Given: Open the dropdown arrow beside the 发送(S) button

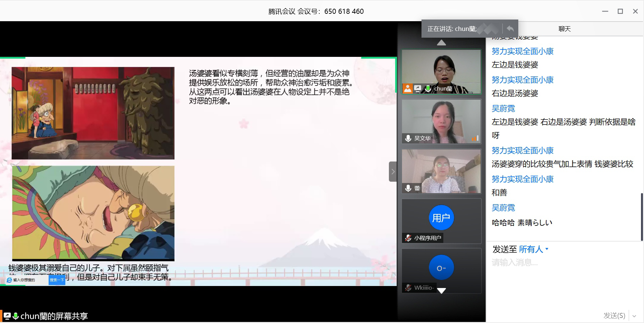Looking at the screenshot, I should click(x=634, y=316).
